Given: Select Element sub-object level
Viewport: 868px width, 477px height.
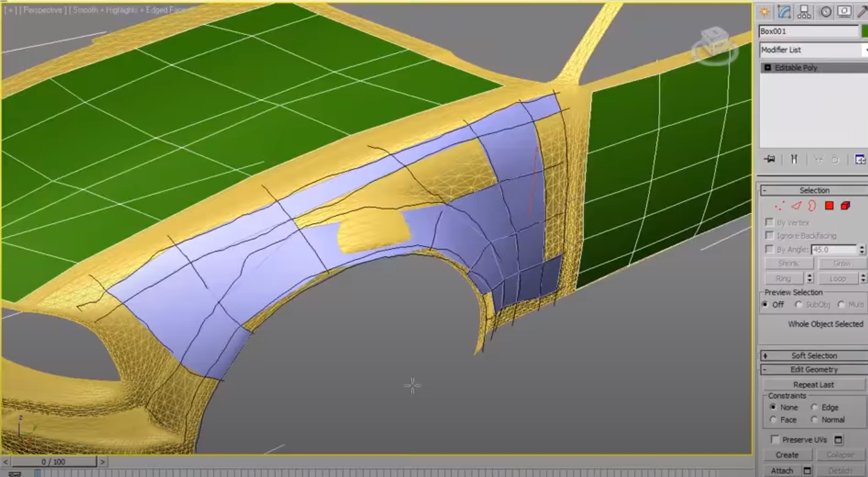Looking at the screenshot, I should (845, 206).
